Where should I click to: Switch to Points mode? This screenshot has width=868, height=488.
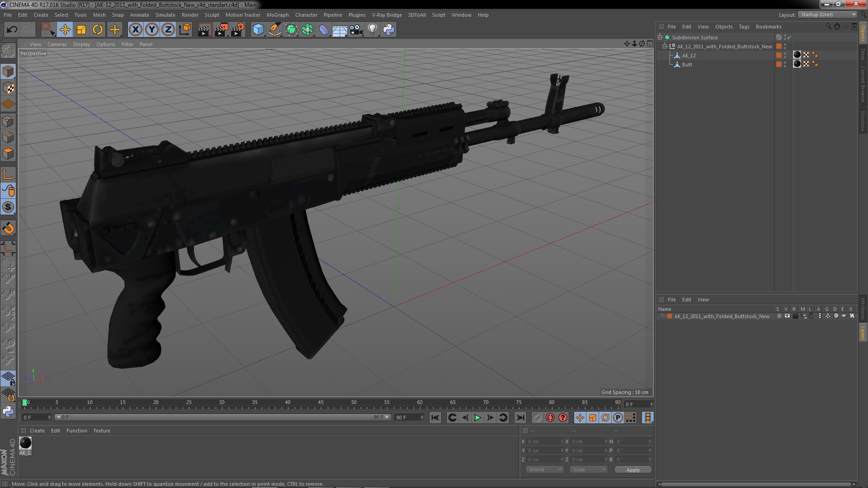point(8,121)
